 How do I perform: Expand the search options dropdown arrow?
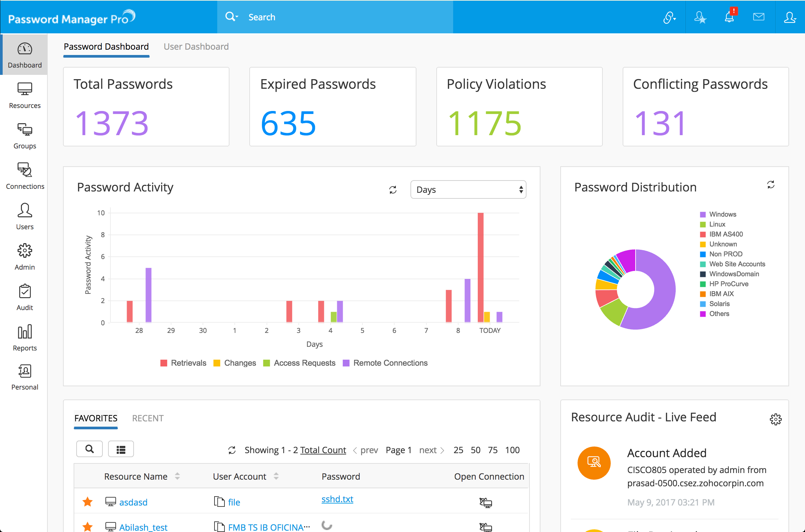click(x=237, y=17)
